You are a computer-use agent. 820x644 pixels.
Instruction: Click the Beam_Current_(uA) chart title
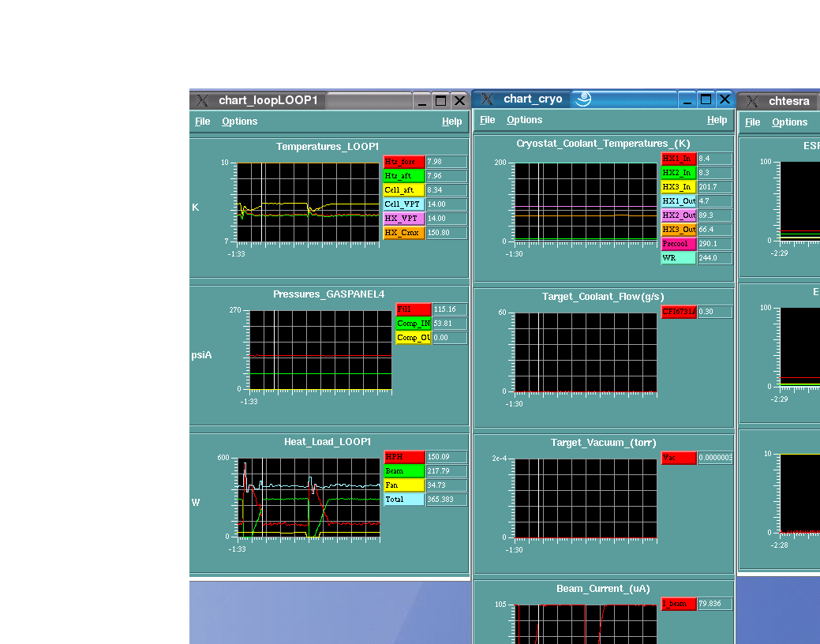603,589
